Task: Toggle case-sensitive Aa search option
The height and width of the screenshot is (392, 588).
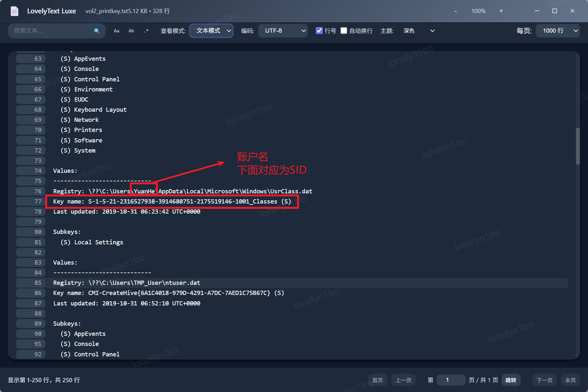Action: coord(117,31)
